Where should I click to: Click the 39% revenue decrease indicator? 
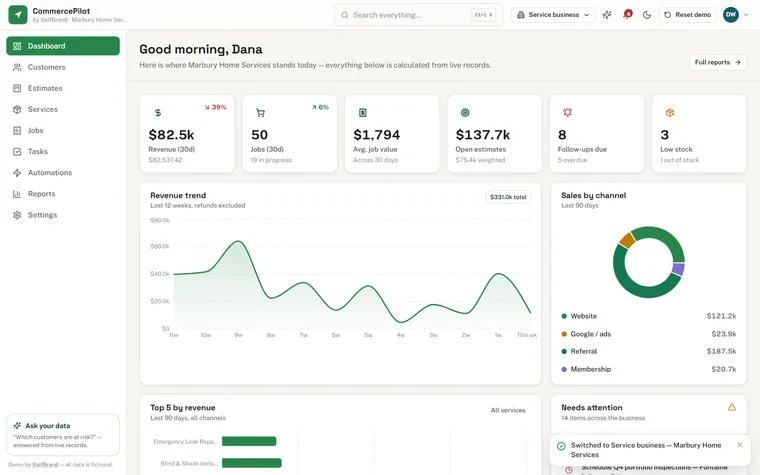pyautogui.click(x=215, y=107)
